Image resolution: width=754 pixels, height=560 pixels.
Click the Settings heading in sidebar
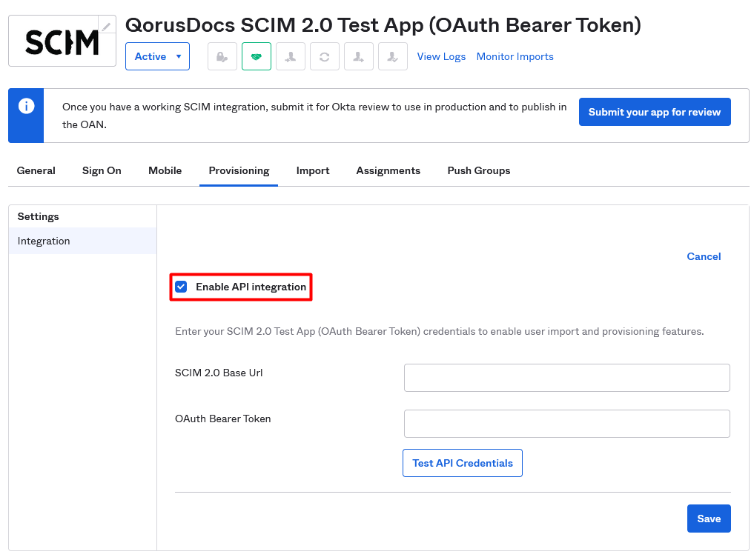(38, 216)
